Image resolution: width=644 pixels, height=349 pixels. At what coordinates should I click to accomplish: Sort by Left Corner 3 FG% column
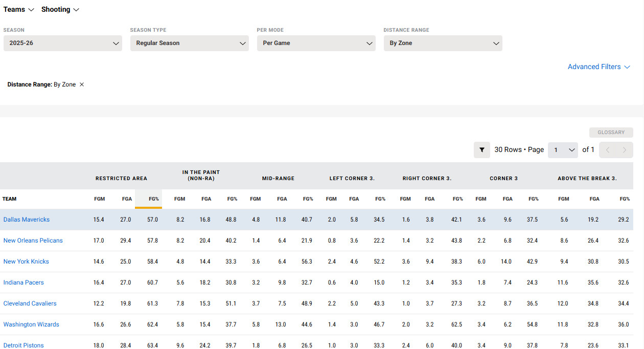coord(380,199)
